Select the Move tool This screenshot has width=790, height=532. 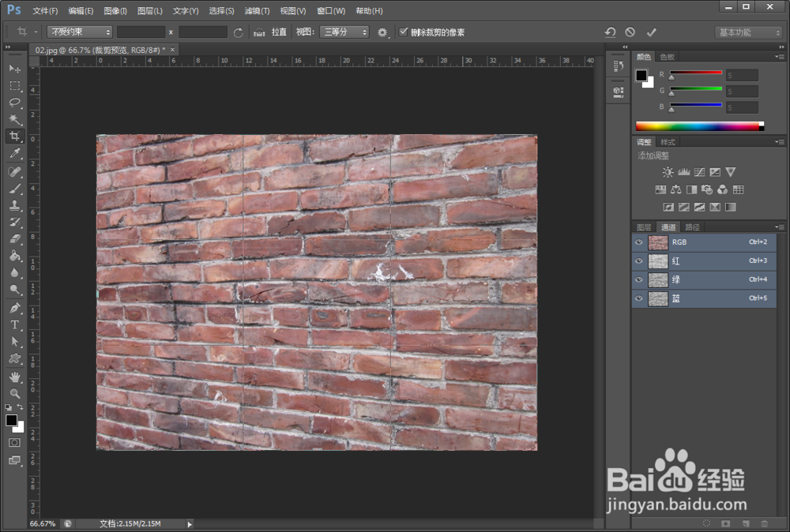coord(14,69)
